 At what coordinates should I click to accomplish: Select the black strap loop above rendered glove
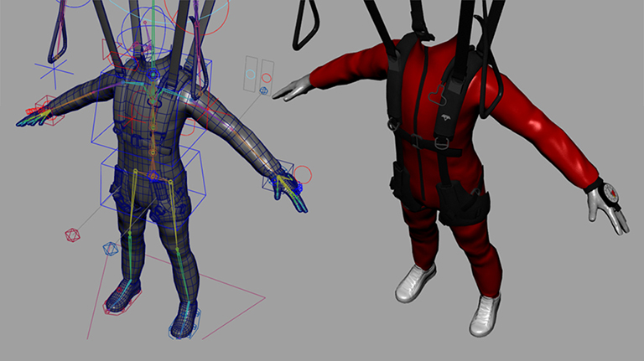point(306,25)
